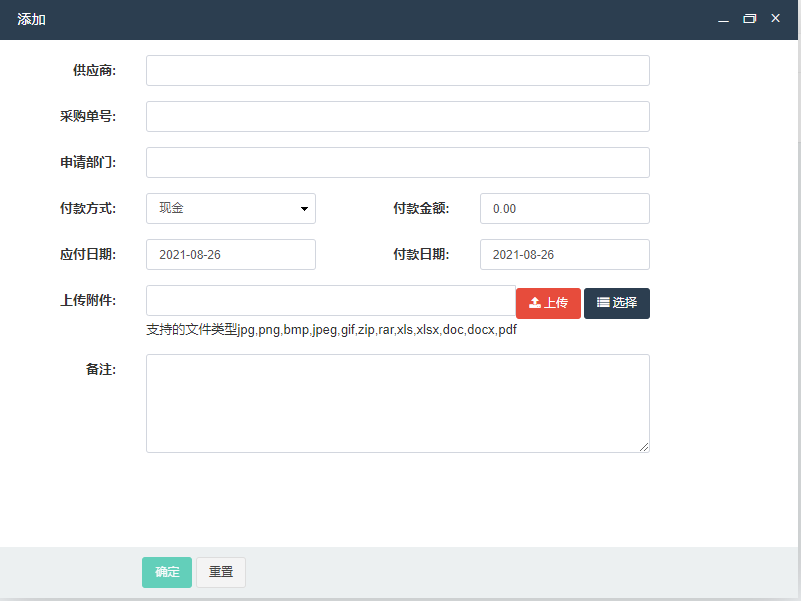The image size is (801, 601).
Task: Click the 添加 dialog title
Action: (x=31, y=19)
